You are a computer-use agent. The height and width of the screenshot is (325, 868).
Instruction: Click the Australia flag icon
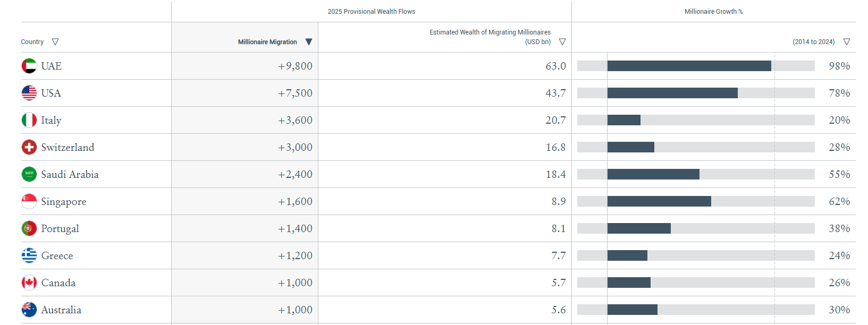tap(29, 310)
